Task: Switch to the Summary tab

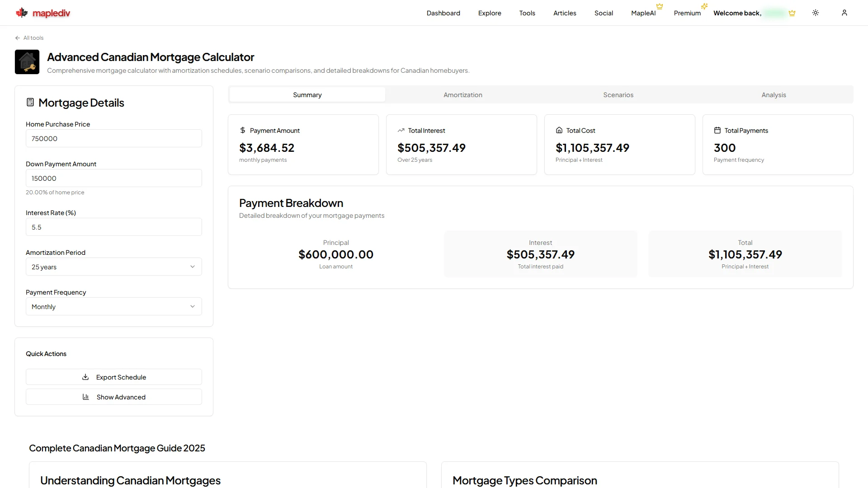Action: (x=307, y=94)
